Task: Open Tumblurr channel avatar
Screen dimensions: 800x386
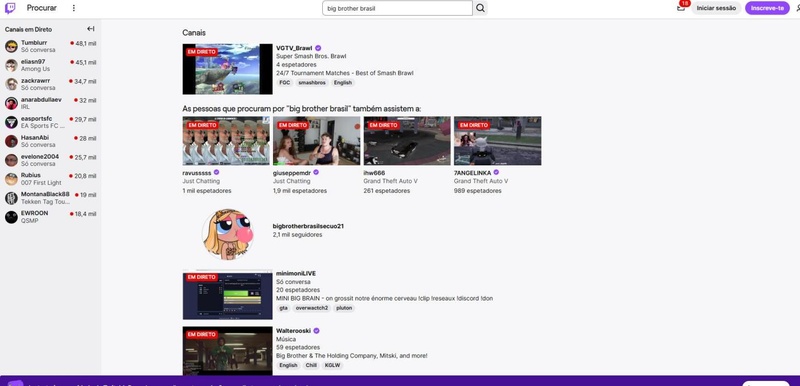Action: click(11, 46)
